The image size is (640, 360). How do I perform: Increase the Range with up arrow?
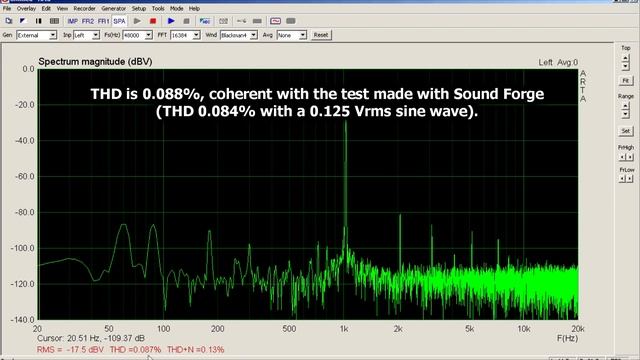pyautogui.click(x=625, y=106)
